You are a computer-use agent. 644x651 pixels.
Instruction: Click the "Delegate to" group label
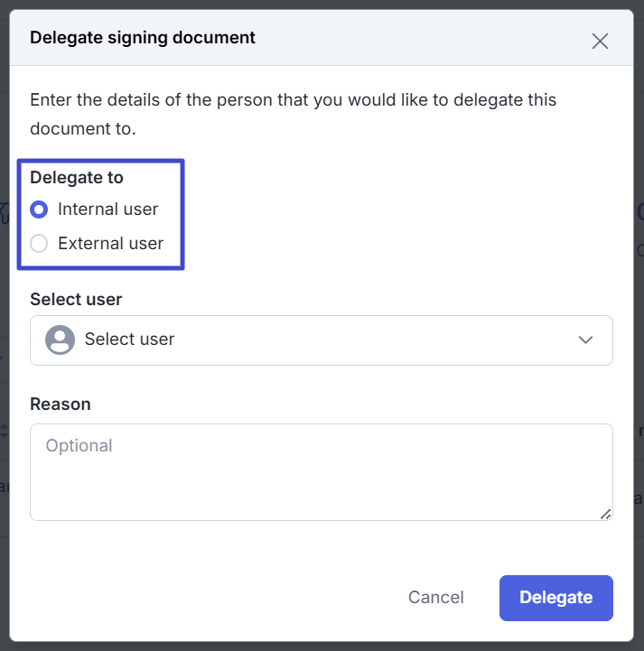(x=77, y=177)
